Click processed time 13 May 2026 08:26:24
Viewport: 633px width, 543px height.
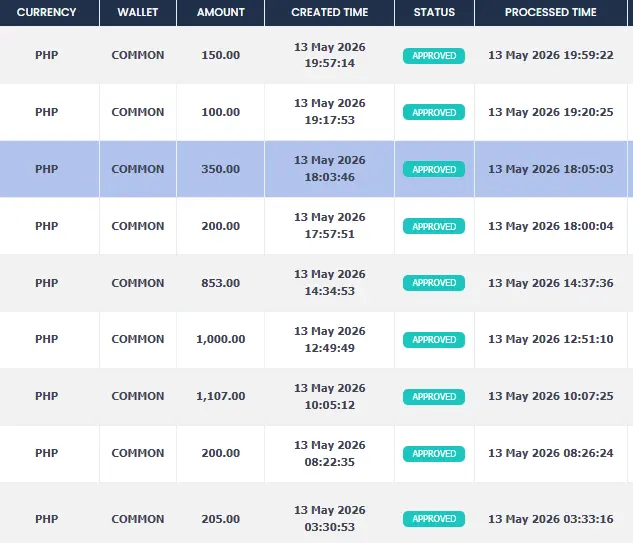pos(551,453)
